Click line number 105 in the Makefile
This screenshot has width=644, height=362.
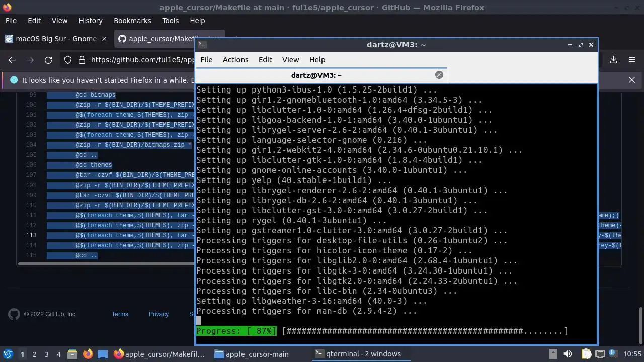(31, 155)
